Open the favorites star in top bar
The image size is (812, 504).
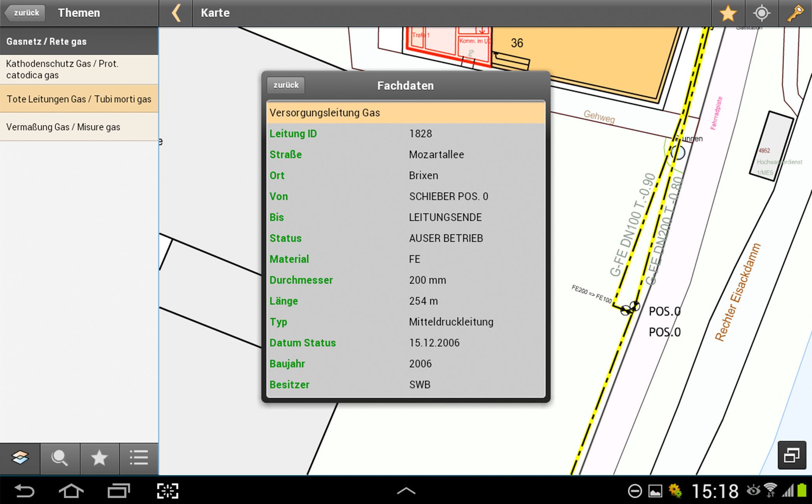[728, 13]
